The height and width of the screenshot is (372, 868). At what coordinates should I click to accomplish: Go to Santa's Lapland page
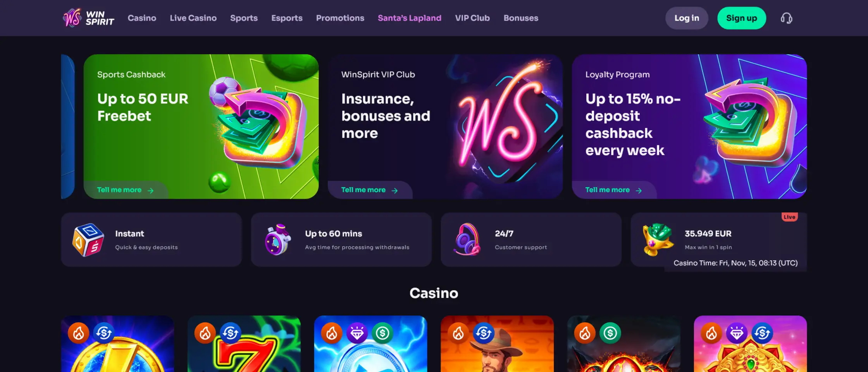tap(410, 18)
